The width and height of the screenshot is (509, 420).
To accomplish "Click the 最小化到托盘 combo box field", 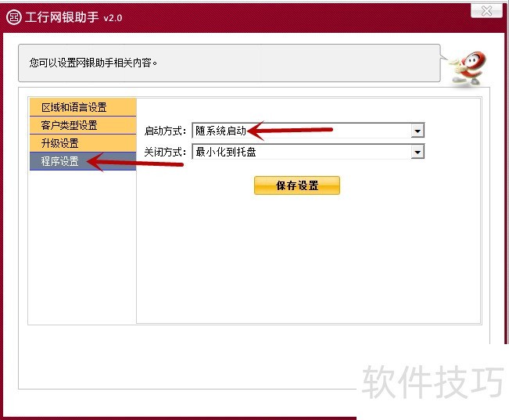I will coord(308,152).
